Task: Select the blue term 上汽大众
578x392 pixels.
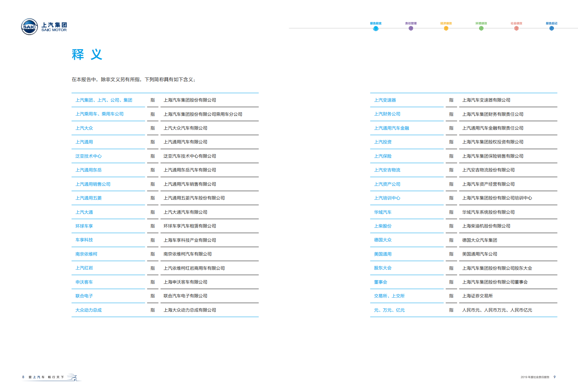Action: pos(84,128)
